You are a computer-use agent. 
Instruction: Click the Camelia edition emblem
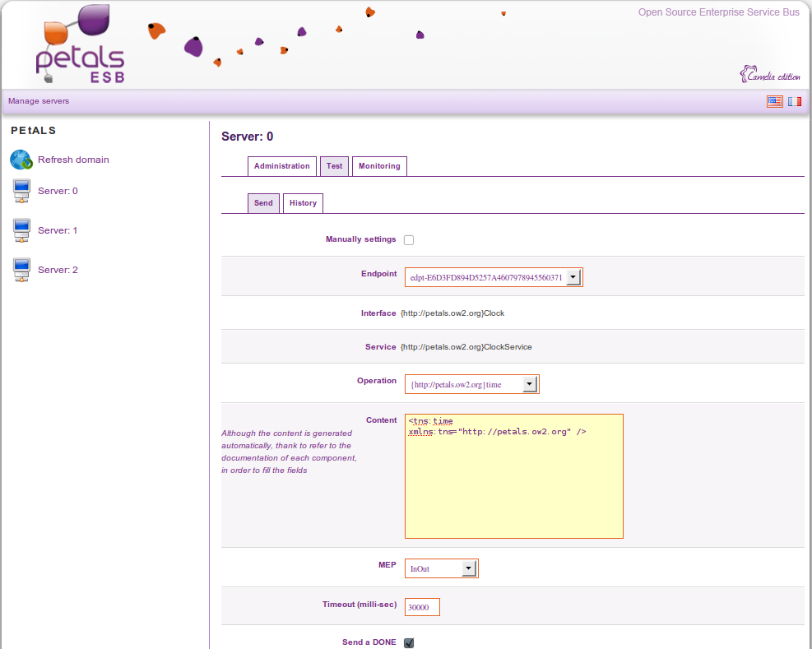point(769,75)
